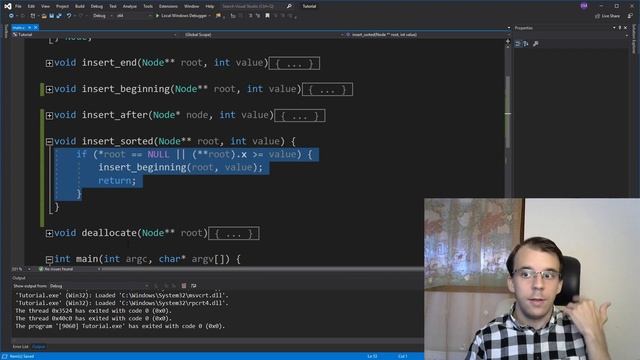
Task: Click the Live Share button
Action: click(x=607, y=16)
